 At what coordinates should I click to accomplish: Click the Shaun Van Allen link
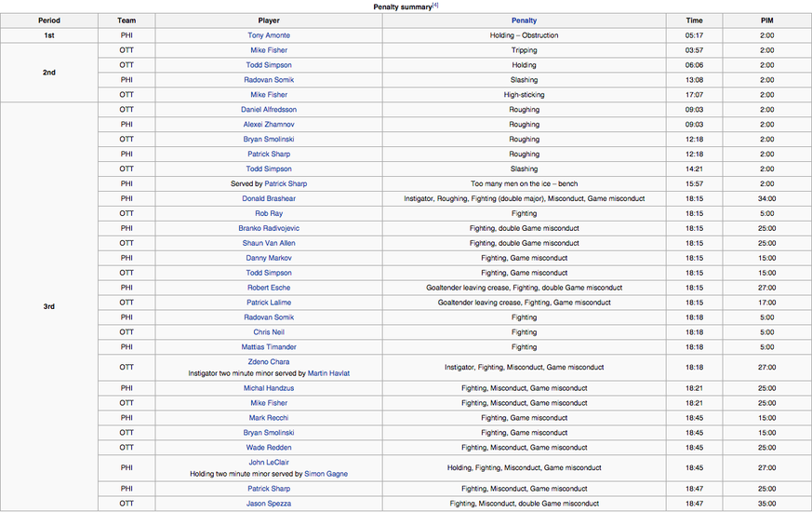pyautogui.click(x=269, y=243)
